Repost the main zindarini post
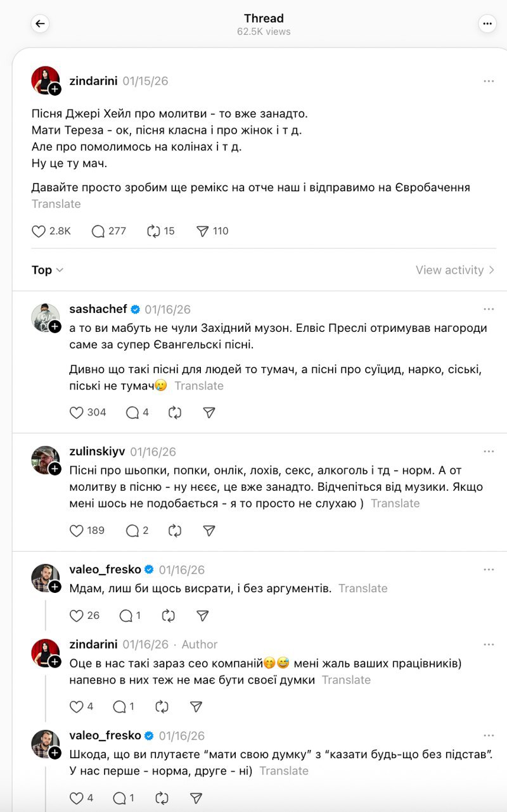Image resolution: width=507 pixels, height=812 pixels. 153,231
